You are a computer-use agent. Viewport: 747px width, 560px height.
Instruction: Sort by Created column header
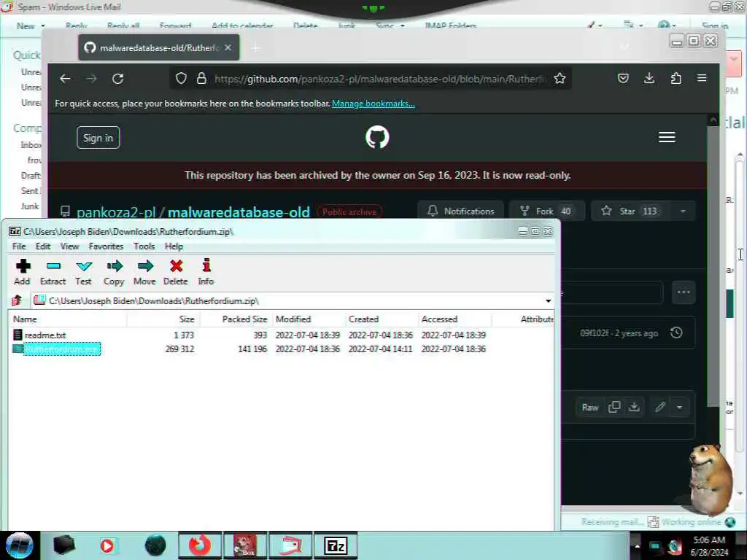382,319
